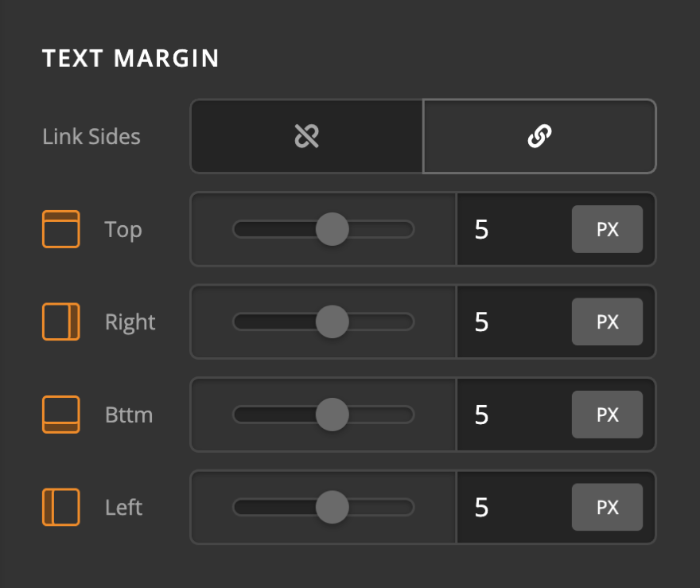
Task: Open the PX unit selector for Left
Action: [x=607, y=507]
